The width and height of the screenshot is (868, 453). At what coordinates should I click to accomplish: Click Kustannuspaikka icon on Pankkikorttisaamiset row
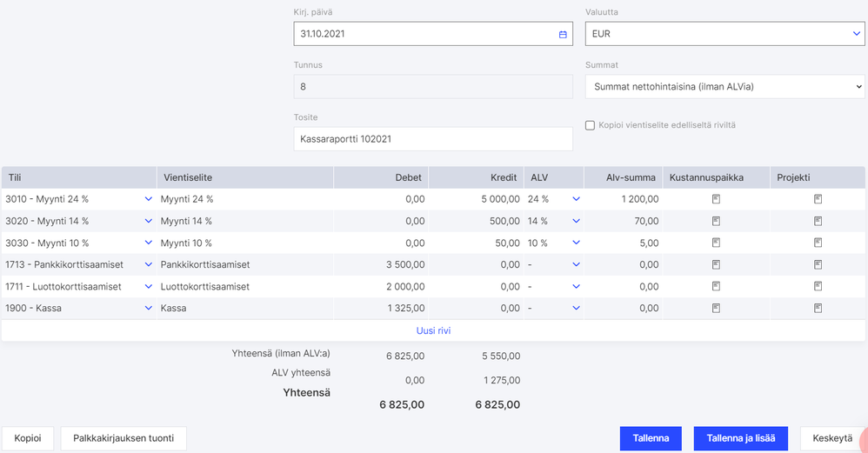click(x=716, y=264)
